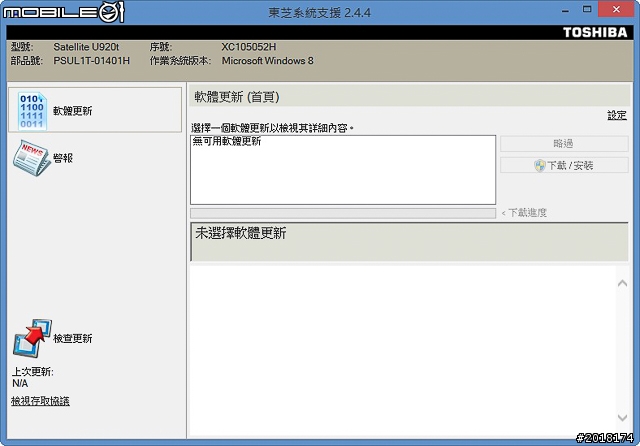
Task: Click the 上次更新 N/A value
Action: (x=20, y=384)
